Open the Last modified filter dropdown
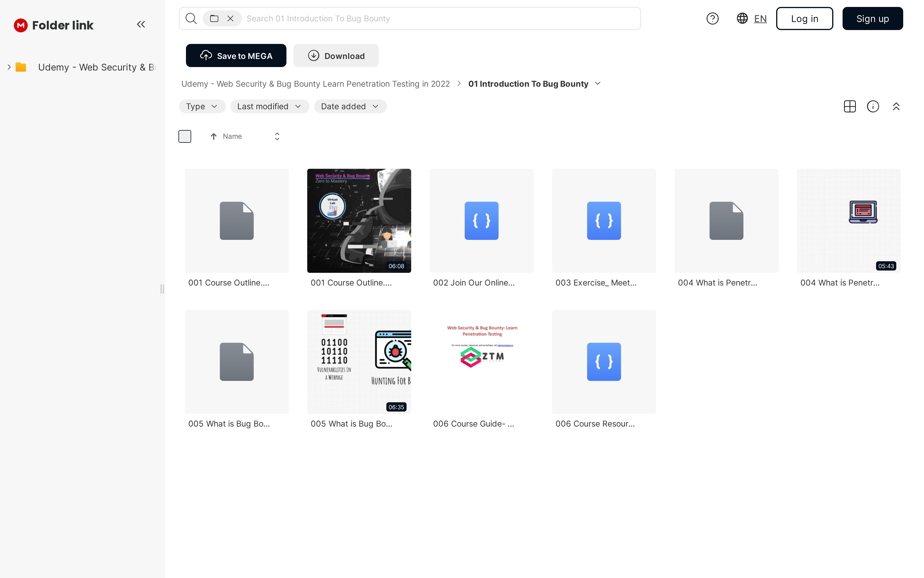 270,106
